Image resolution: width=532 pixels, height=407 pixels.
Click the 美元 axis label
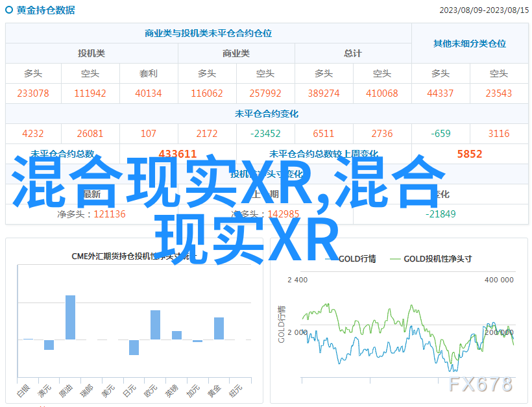click(108, 391)
